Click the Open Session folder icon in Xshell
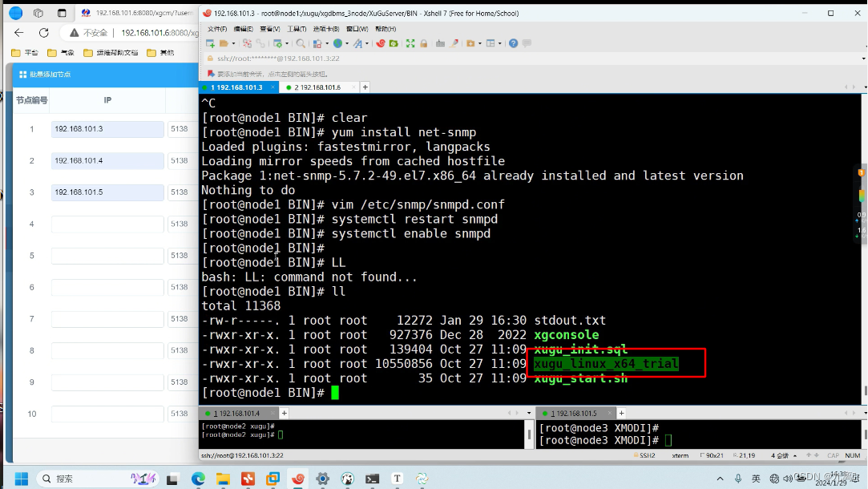868x489 pixels. [x=224, y=43]
